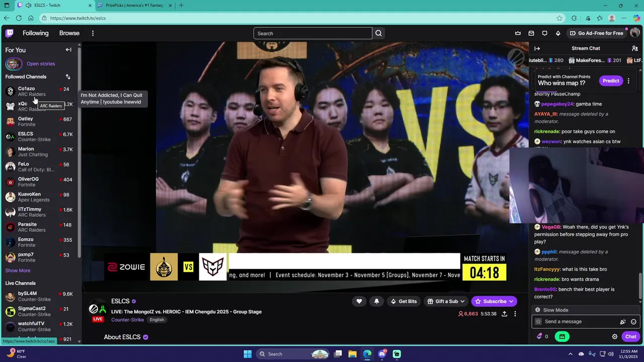Open Oatley Fortnite channel
Viewport: 644px width, 362px height.
pyautogui.click(x=39, y=122)
